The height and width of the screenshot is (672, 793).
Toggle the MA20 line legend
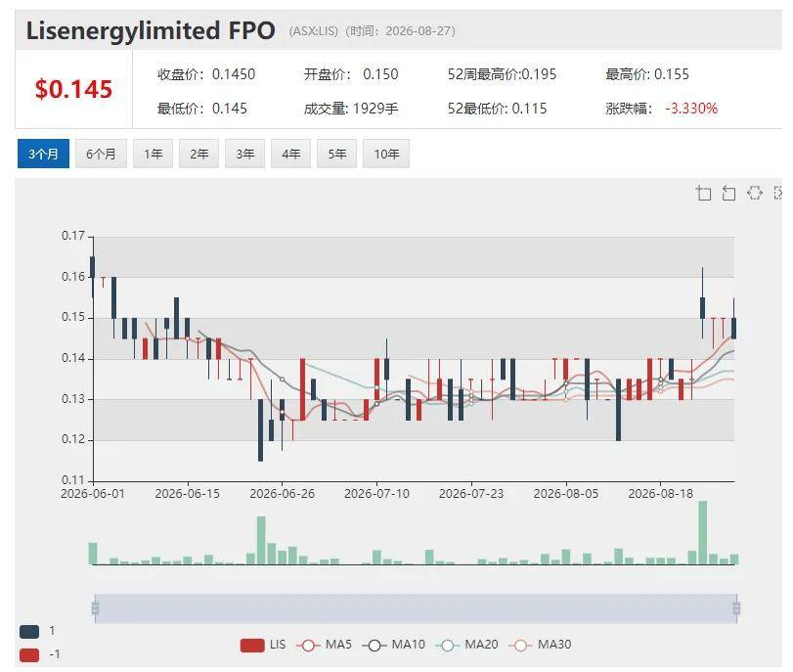pos(466,645)
